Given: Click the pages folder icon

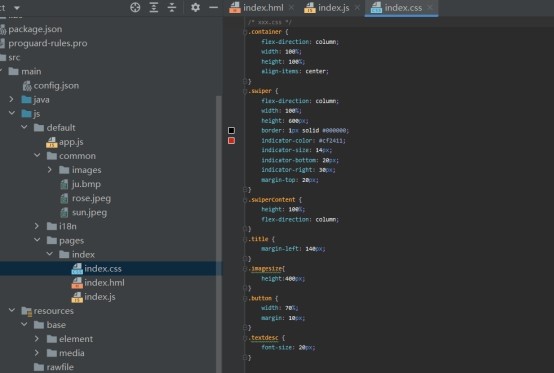Looking at the screenshot, I should [52, 241].
